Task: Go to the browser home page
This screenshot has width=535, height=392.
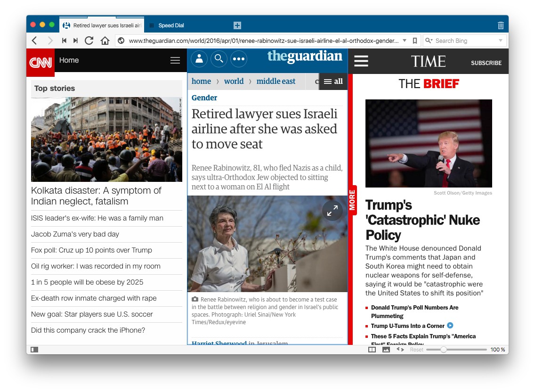Action: pos(105,41)
